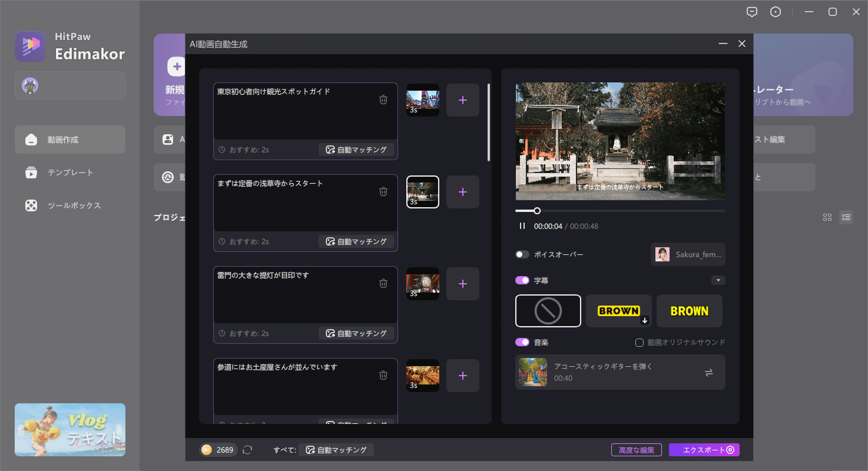Click the 00:00:04 playback time text
868x471 pixels.
pyautogui.click(x=548, y=226)
